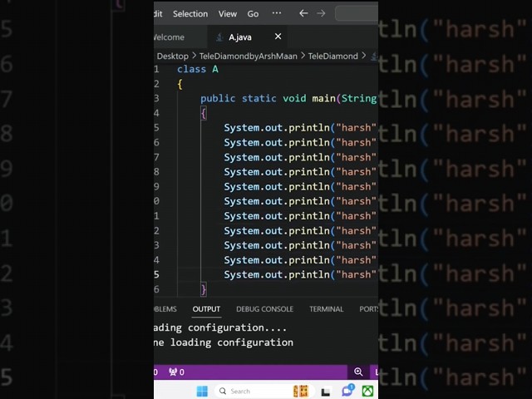Click the Java file icon on A.java tab
532x399 pixels.
pyautogui.click(x=219, y=37)
